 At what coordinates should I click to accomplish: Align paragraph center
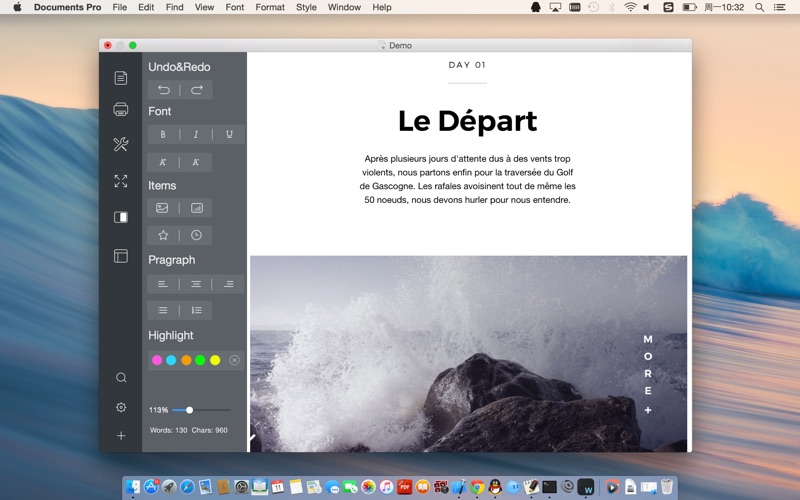tap(196, 284)
